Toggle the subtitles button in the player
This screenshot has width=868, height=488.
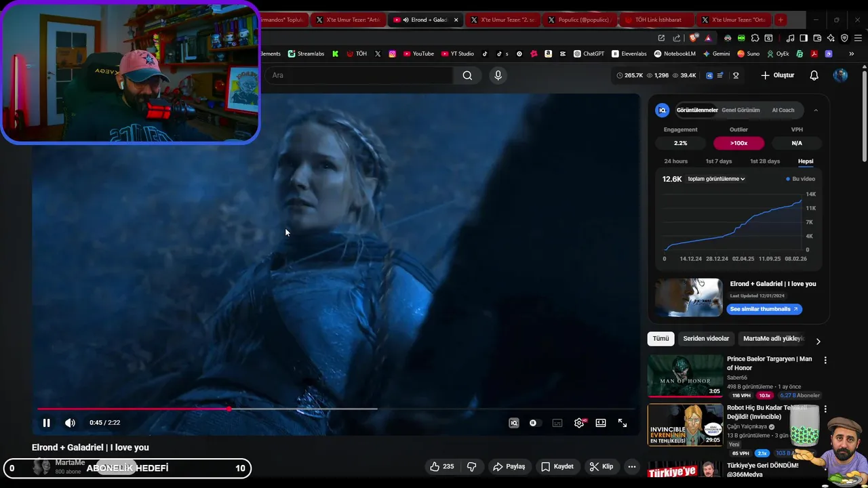(x=557, y=423)
